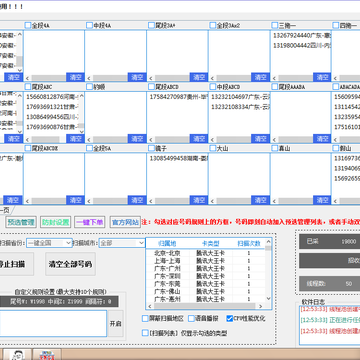Sort table by 归属地 column header
The height and width of the screenshot is (360, 360).
coord(167,243)
